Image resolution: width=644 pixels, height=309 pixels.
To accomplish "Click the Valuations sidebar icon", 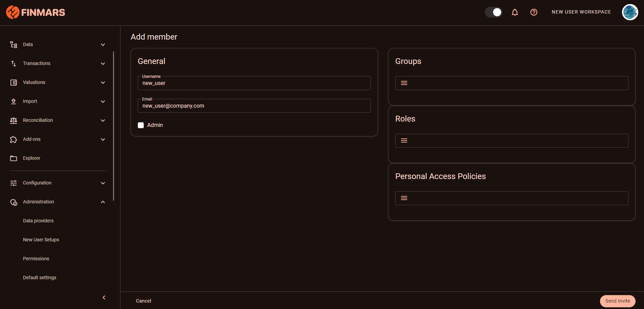I will click(x=14, y=83).
